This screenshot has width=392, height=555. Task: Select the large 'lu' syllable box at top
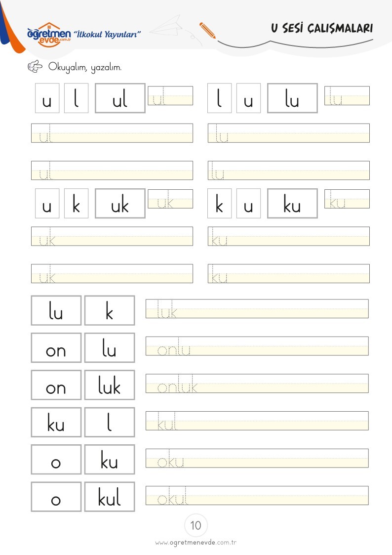pos(292,98)
